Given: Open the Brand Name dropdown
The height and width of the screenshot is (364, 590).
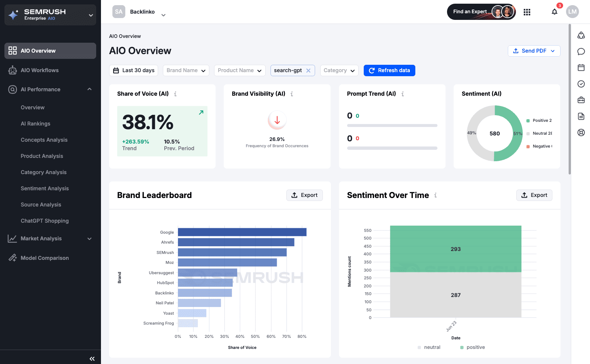Looking at the screenshot, I should tap(186, 71).
